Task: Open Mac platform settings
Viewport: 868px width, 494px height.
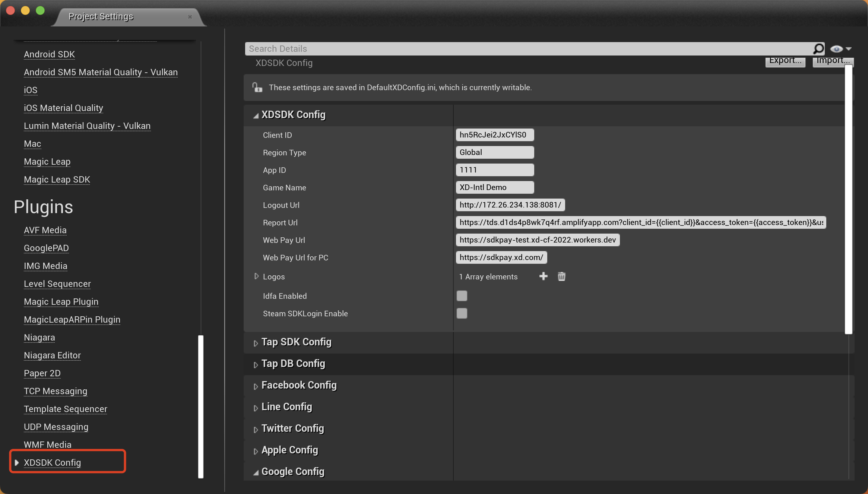Action: click(32, 144)
